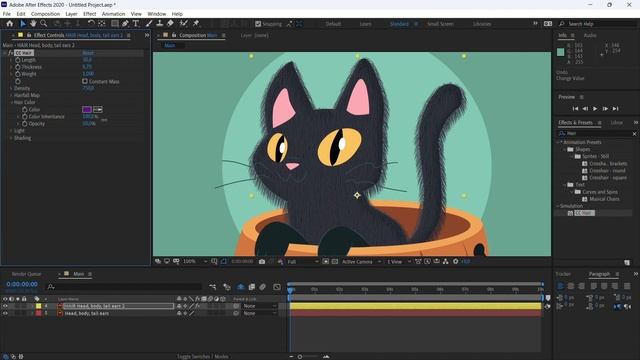Open the viewer magnification 100% dropdown

tap(195, 262)
